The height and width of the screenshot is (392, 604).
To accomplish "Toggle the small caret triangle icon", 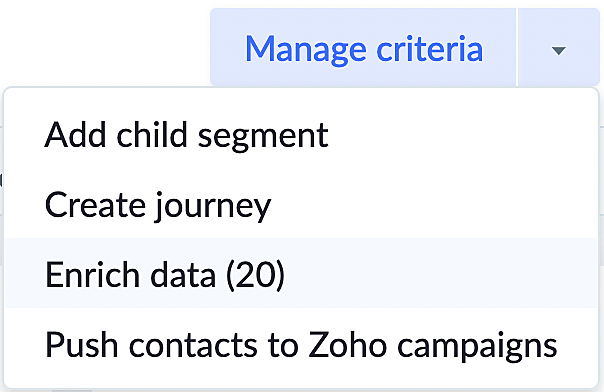I will 559,50.
